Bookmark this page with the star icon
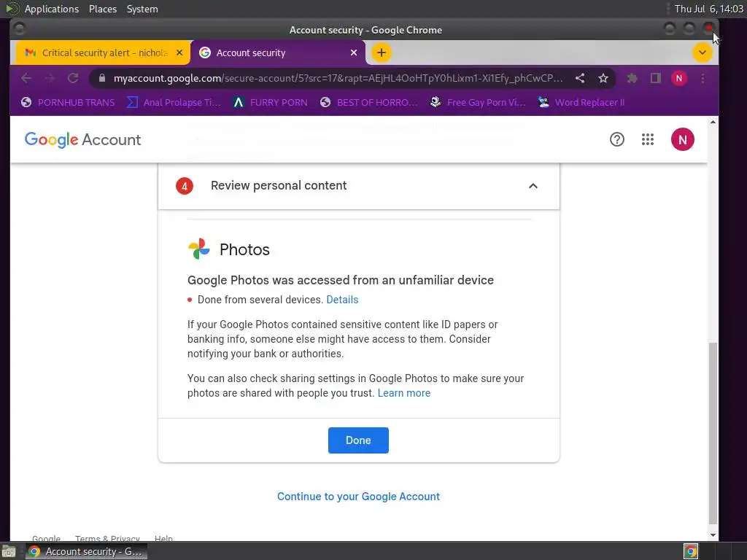The image size is (747, 560). tap(603, 78)
